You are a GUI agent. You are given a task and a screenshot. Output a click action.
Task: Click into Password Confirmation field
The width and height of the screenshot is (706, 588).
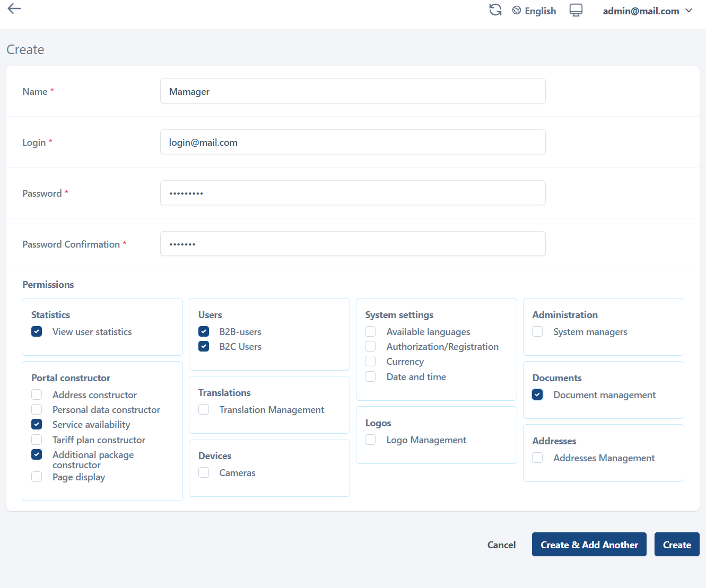tap(353, 244)
